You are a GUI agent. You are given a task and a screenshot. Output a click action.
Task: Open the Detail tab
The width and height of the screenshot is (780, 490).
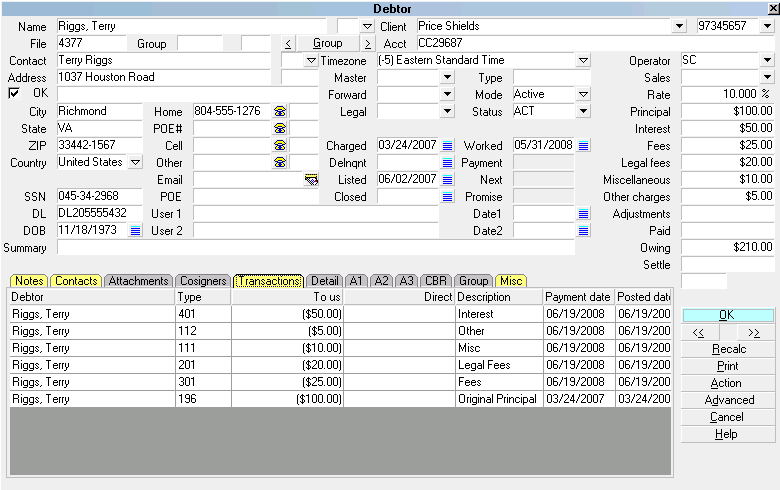[x=324, y=281]
